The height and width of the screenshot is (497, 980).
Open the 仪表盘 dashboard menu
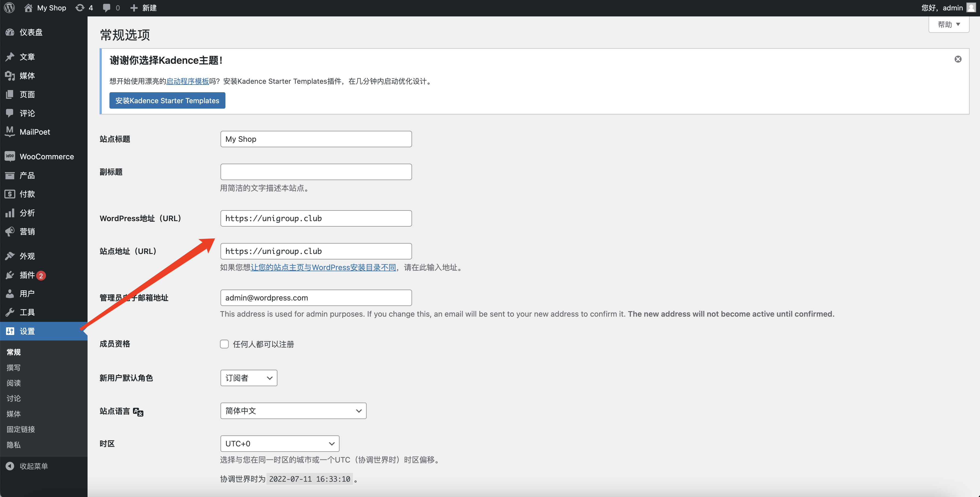point(31,32)
